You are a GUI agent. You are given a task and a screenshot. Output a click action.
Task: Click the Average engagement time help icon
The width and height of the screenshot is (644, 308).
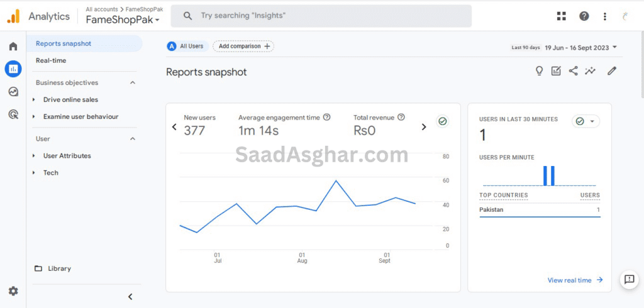[327, 118]
